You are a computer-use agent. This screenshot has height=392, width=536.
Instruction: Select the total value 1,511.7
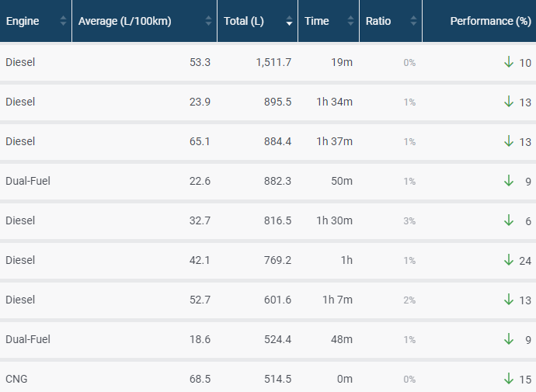[273, 62]
